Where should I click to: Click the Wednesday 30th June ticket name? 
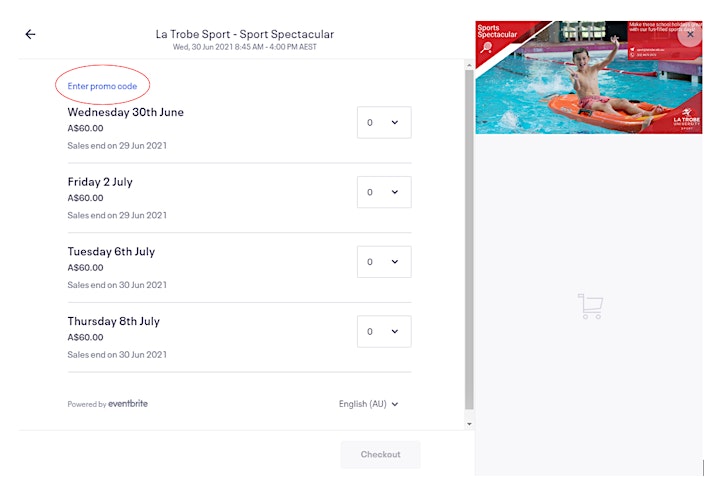(x=125, y=112)
